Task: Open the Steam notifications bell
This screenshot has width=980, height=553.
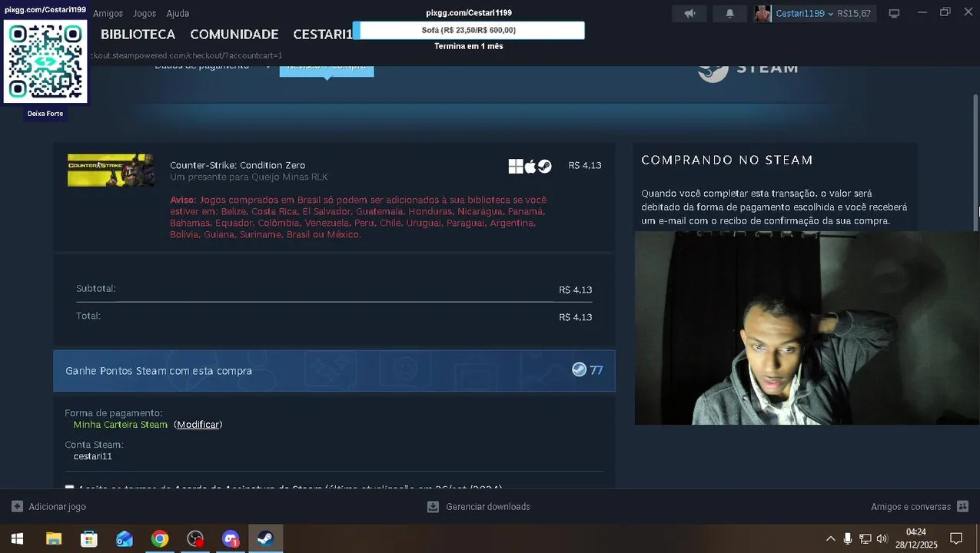Action: 729,13
